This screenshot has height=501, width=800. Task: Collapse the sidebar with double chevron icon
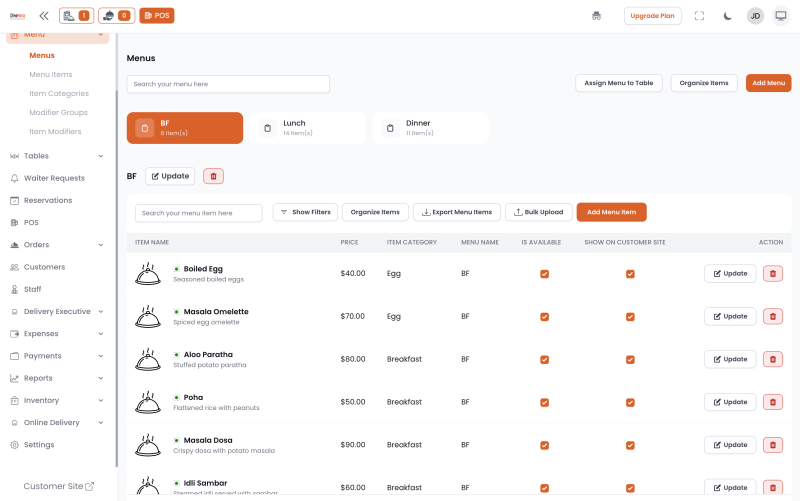(x=44, y=16)
